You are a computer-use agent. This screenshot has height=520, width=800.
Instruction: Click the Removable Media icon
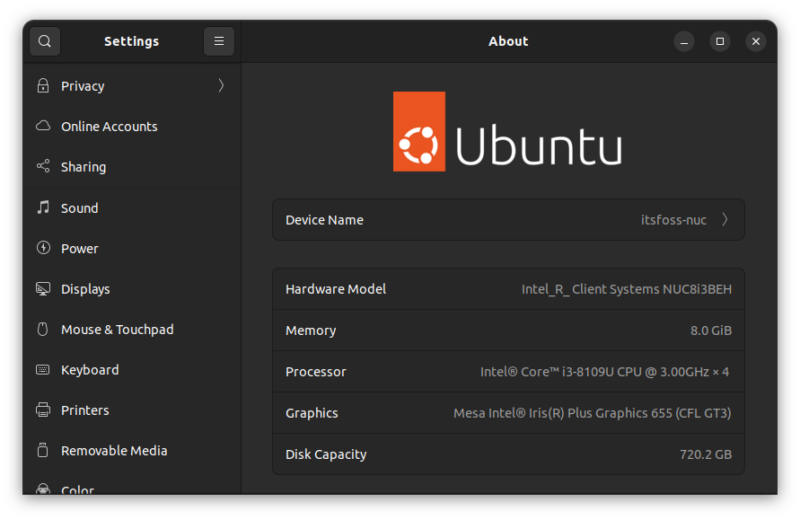coord(43,451)
